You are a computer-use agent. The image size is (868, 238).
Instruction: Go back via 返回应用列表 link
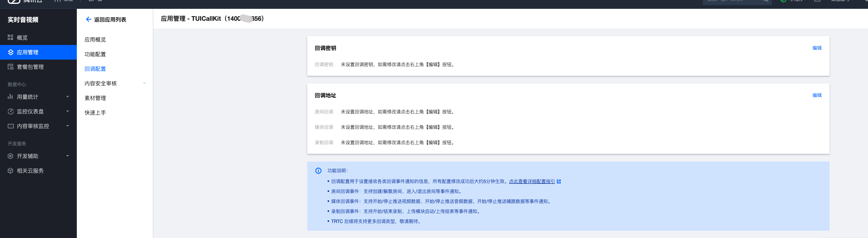pyautogui.click(x=110, y=20)
